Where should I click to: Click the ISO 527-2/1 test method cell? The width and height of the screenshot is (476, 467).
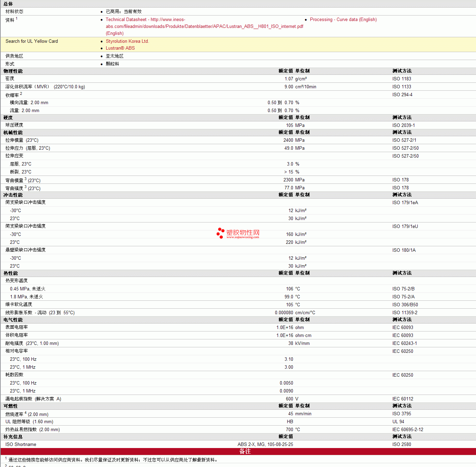click(x=404, y=140)
